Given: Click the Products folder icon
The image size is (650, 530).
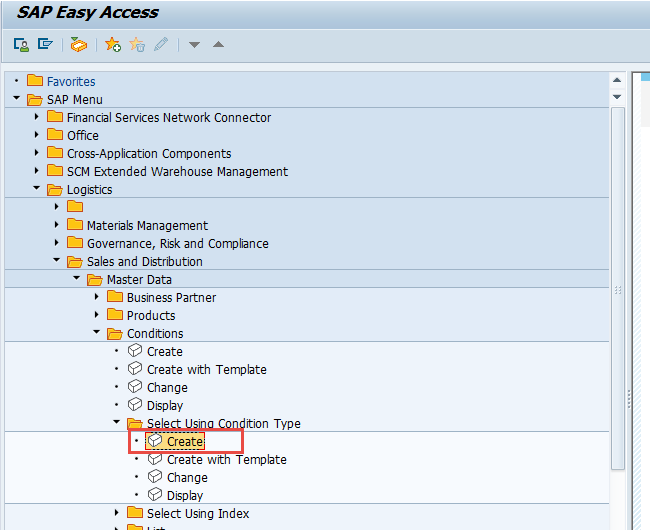Looking at the screenshot, I should (115, 315).
